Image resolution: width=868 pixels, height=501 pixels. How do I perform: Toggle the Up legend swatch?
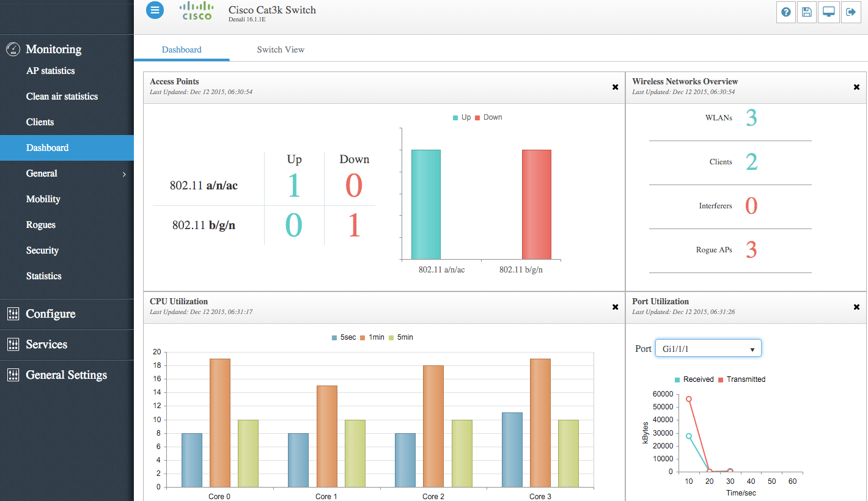point(455,118)
